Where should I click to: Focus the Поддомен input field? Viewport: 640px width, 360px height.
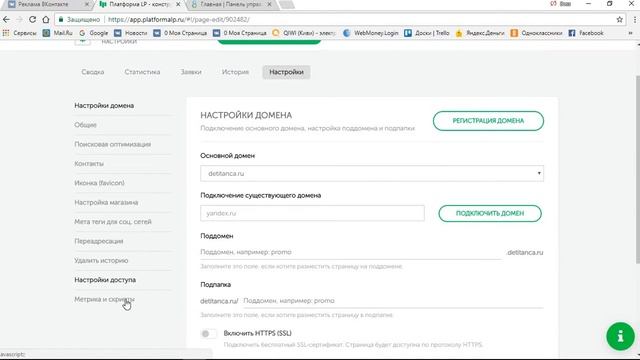(x=351, y=252)
